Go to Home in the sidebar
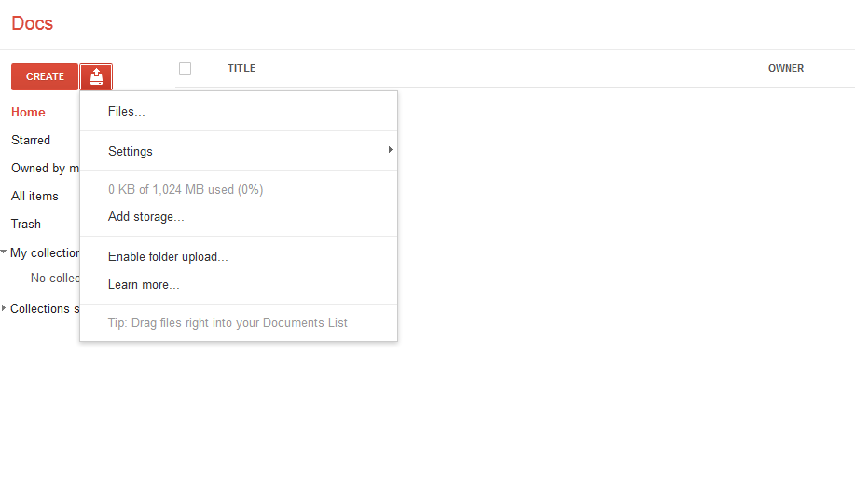 [x=28, y=112]
